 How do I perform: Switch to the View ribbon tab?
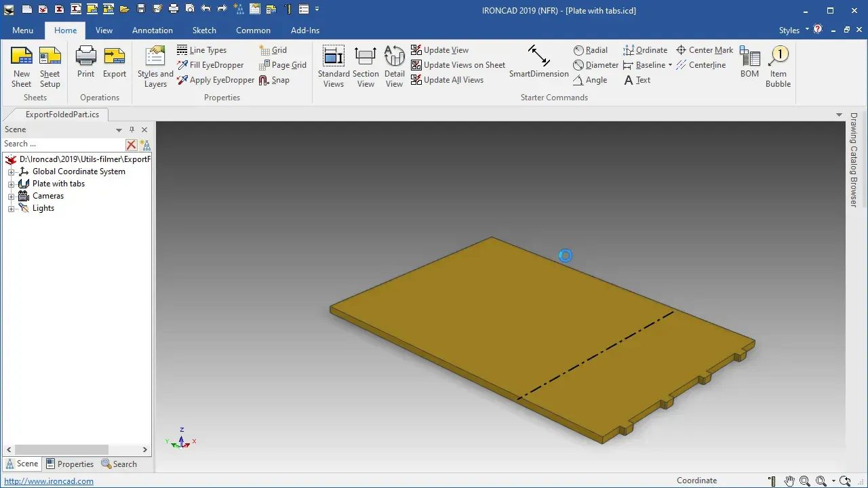point(104,30)
